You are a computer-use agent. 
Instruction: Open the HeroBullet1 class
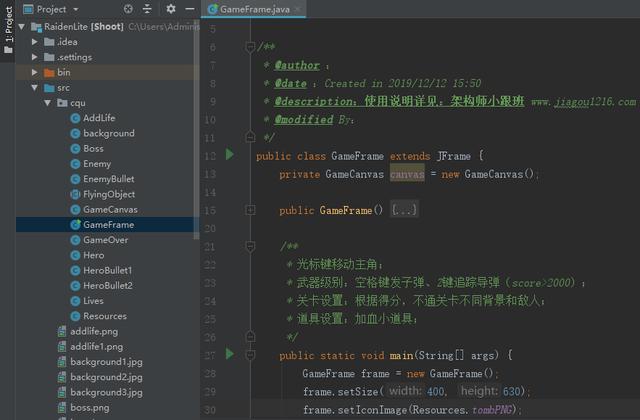click(107, 270)
